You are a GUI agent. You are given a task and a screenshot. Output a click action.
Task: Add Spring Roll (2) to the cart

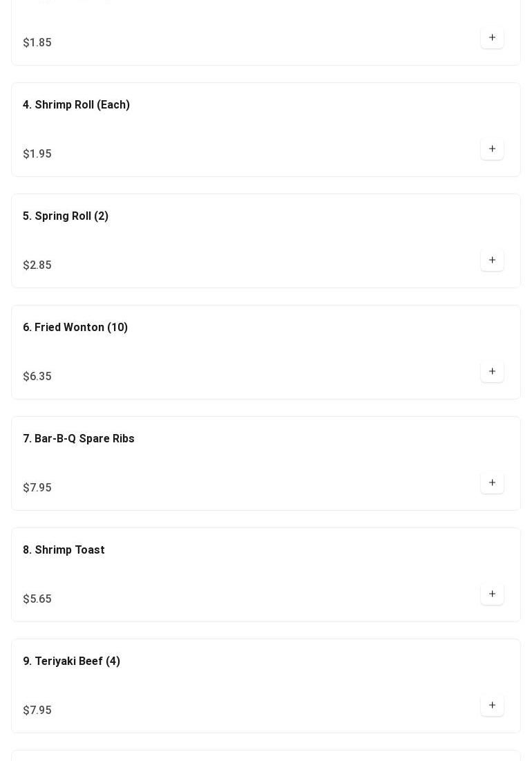[x=492, y=261]
